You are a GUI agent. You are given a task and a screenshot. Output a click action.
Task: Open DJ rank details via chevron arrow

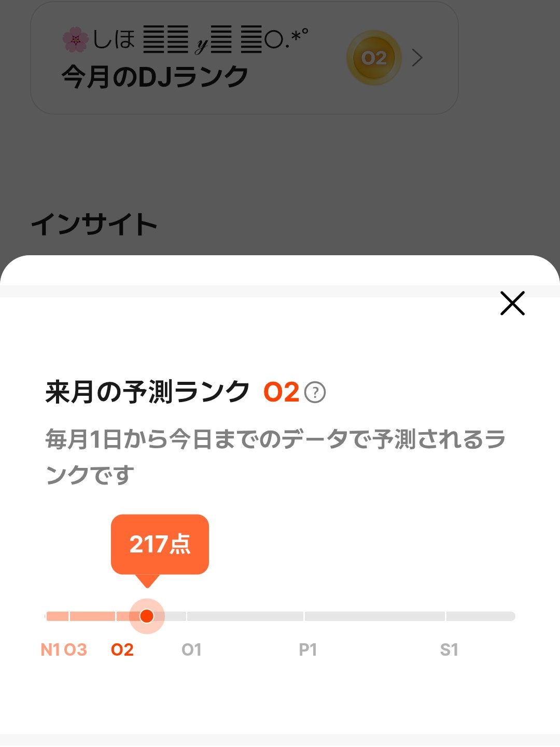coord(417,58)
